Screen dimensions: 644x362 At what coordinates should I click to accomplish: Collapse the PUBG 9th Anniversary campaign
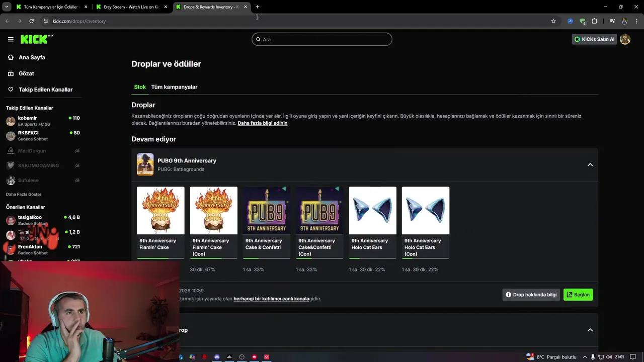pos(590,165)
